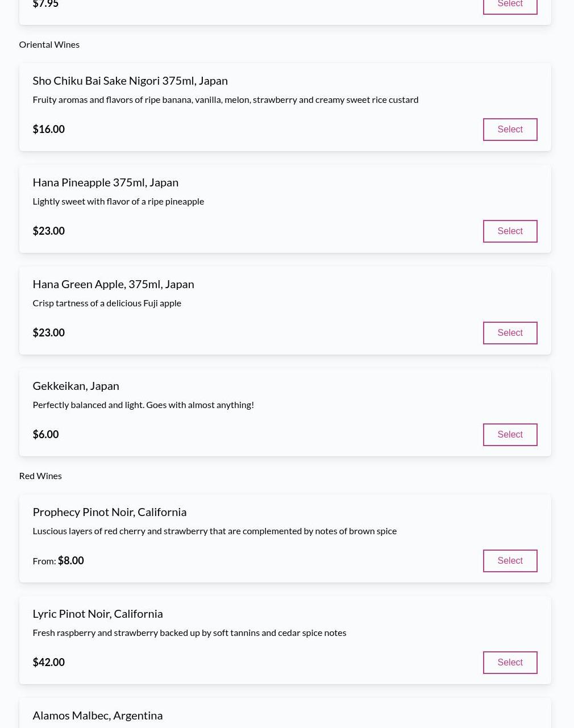
Task: Click the Oriental Wines section heading
Action: 49,44
